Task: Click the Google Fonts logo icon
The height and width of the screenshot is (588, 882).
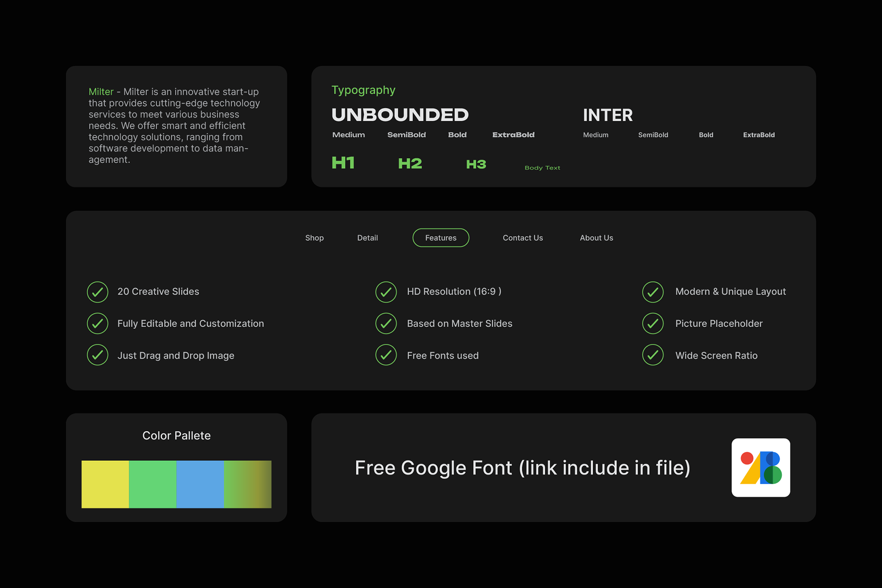Action: [x=761, y=467]
